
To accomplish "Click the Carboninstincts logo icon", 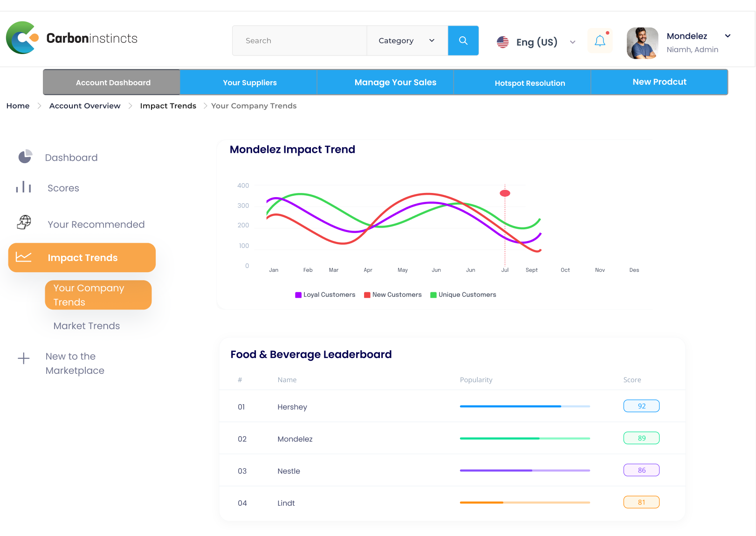I will click(22, 38).
